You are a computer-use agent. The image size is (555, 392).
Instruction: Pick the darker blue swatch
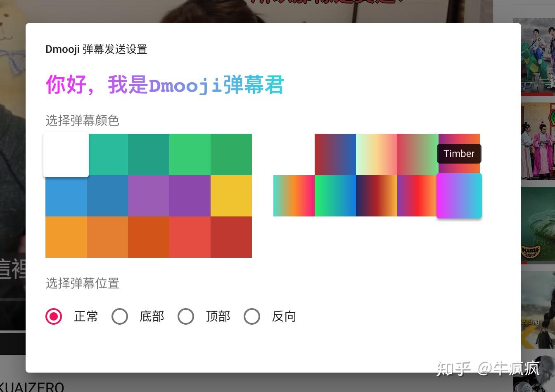tap(107, 196)
